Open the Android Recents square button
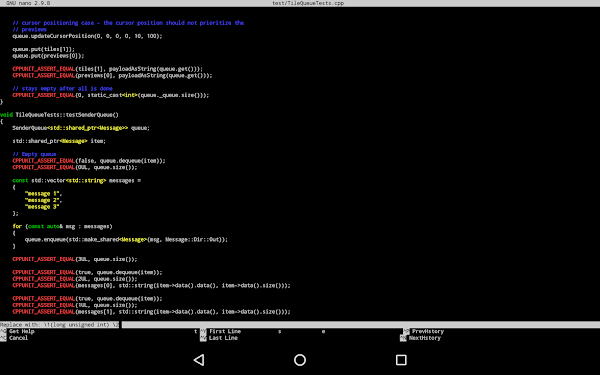This screenshot has height=375, width=600. tap(401, 360)
